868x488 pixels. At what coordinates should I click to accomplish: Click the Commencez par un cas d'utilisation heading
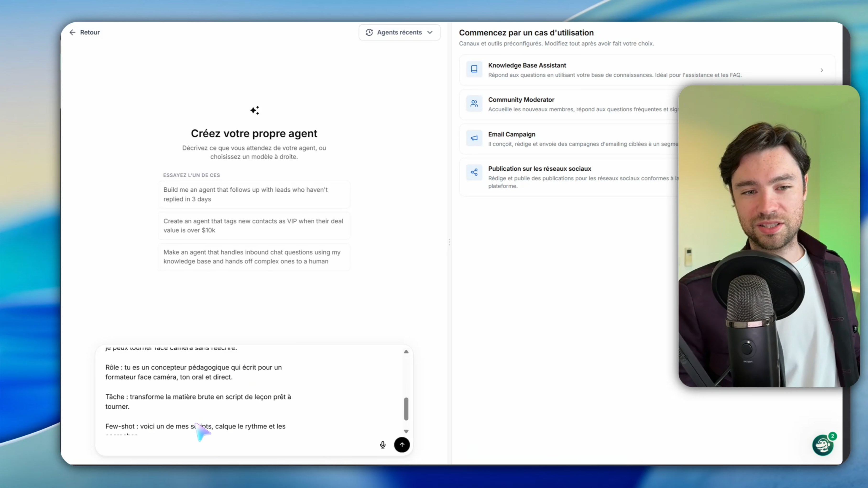[526, 33]
